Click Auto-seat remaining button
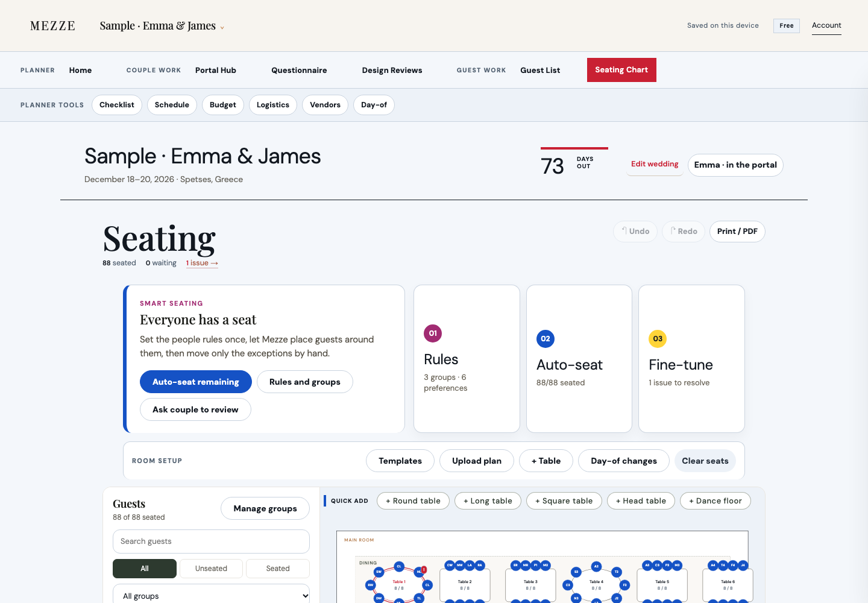The height and width of the screenshot is (603, 868). pyautogui.click(x=196, y=382)
